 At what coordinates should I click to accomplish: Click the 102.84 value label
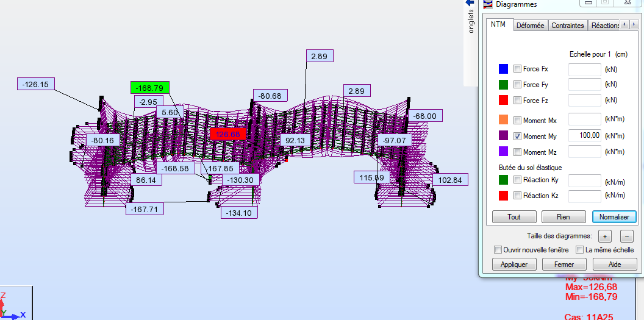coord(450,180)
